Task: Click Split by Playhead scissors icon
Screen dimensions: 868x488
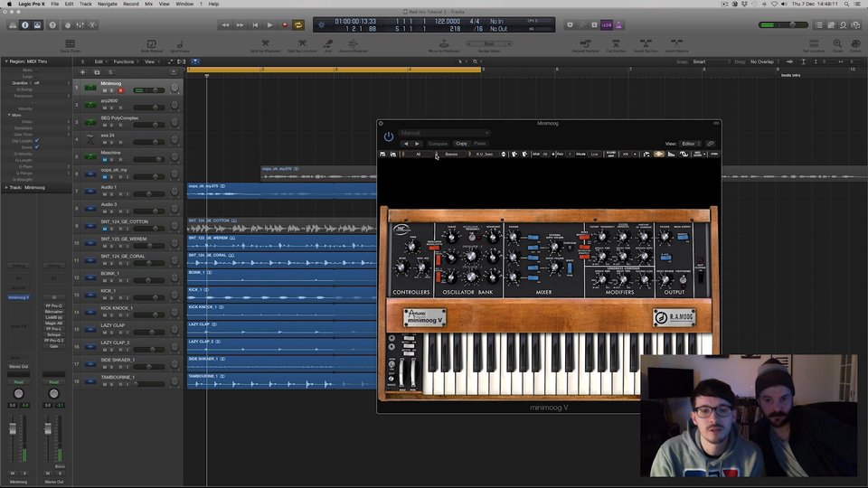Action: [x=265, y=43]
